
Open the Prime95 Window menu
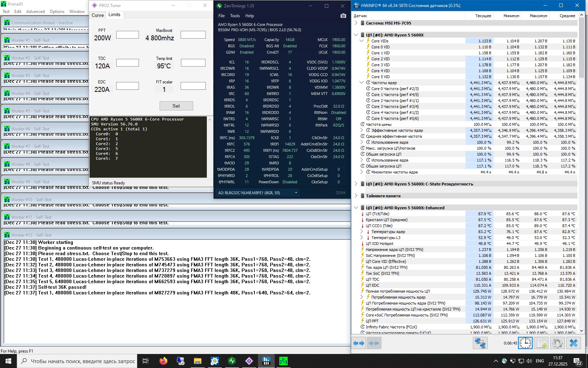click(77, 12)
